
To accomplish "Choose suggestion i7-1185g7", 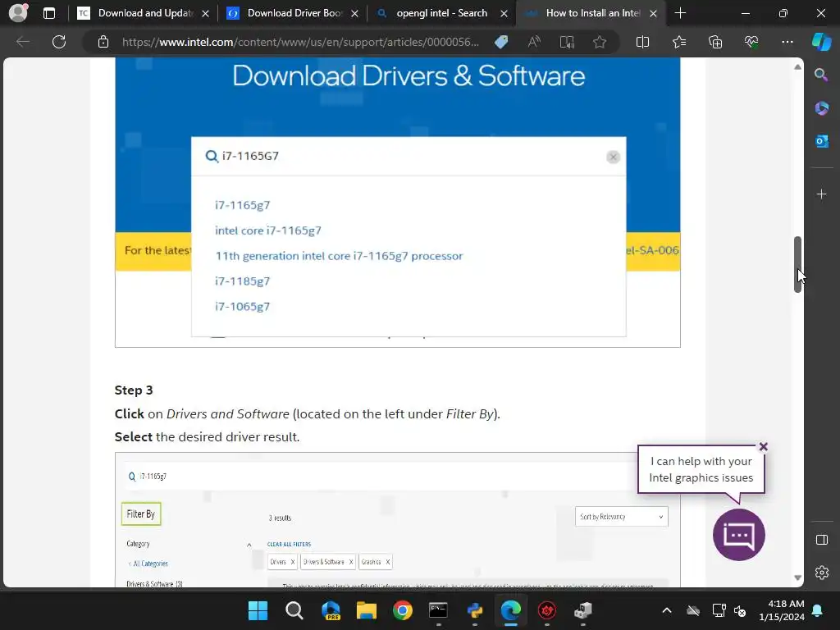I will pos(242,281).
